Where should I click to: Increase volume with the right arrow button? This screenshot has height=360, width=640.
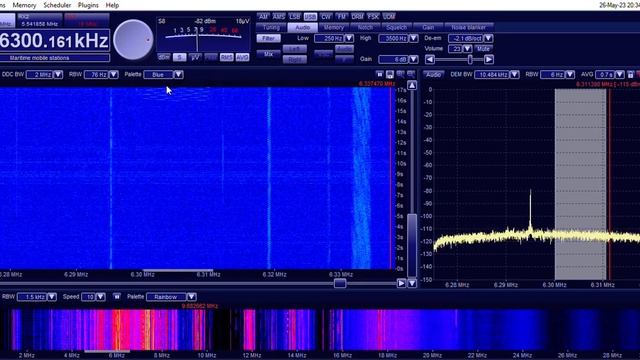pyautogui.click(x=489, y=60)
